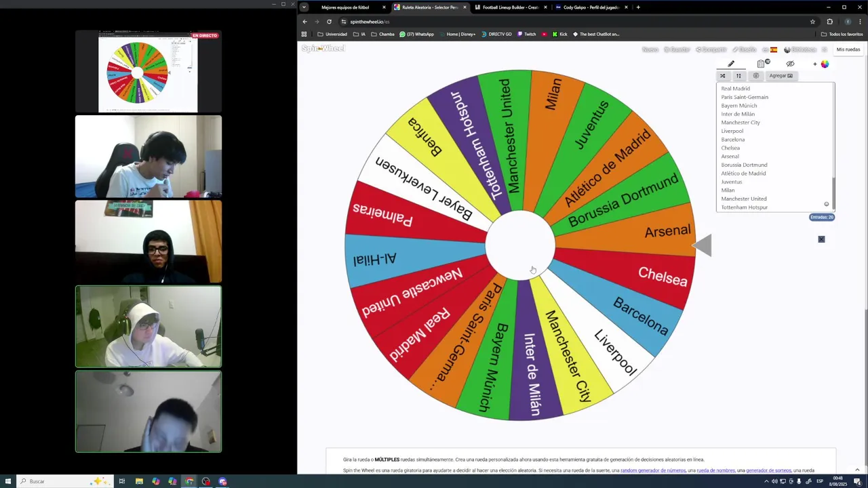The width and height of the screenshot is (868, 488).
Task: Open the results clipboard tab
Action: coord(762,64)
